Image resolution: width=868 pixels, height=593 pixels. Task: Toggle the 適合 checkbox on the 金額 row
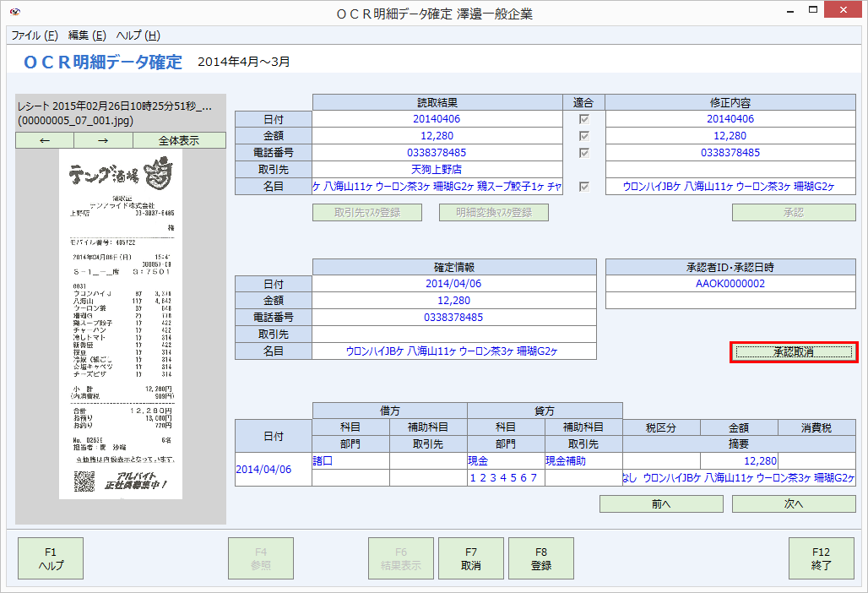pos(584,134)
